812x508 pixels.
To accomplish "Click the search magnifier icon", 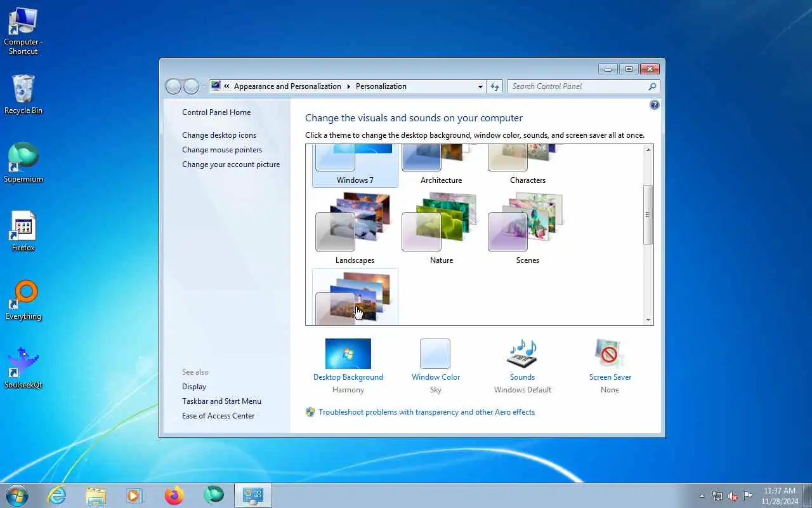I will 652,86.
